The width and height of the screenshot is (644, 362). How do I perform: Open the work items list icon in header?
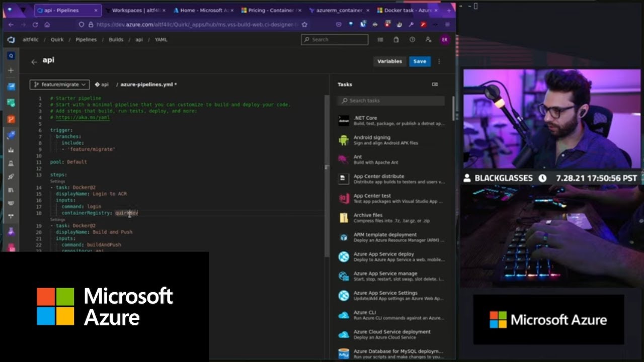(x=380, y=40)
